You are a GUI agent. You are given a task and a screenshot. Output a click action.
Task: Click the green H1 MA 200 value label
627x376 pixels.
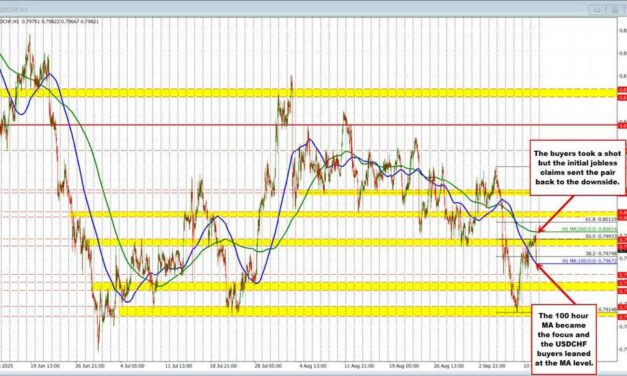pos(589,229)
